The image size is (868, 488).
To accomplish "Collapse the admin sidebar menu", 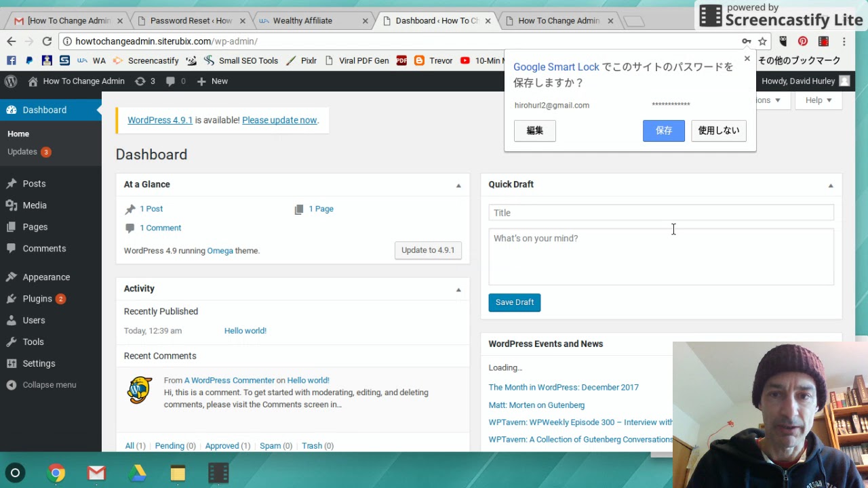I will 41,385.
